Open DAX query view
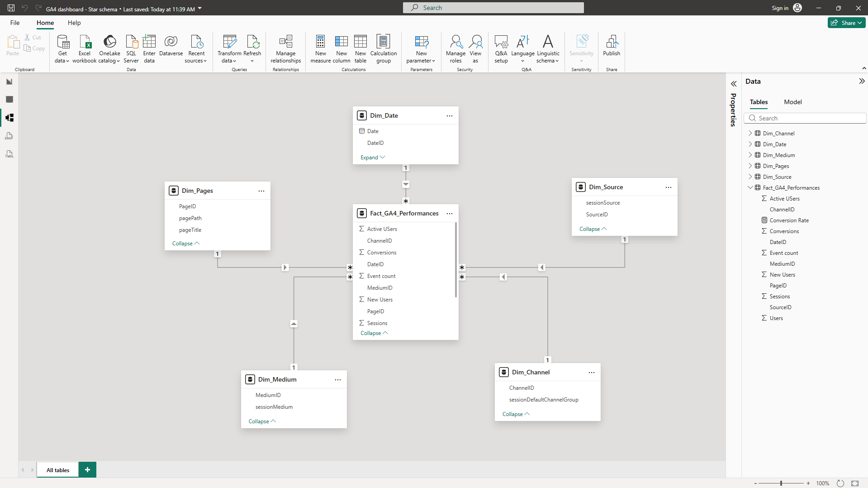 click(9, 136)
